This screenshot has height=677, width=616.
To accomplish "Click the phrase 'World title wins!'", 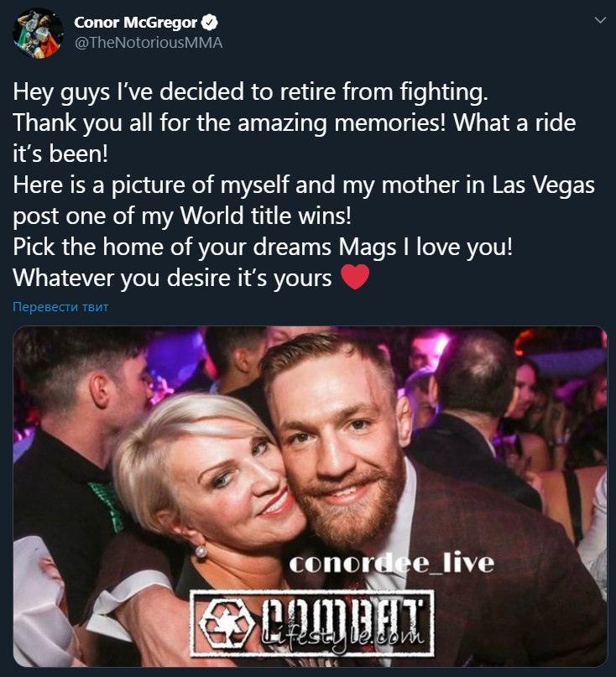I will tap(266, 216).
